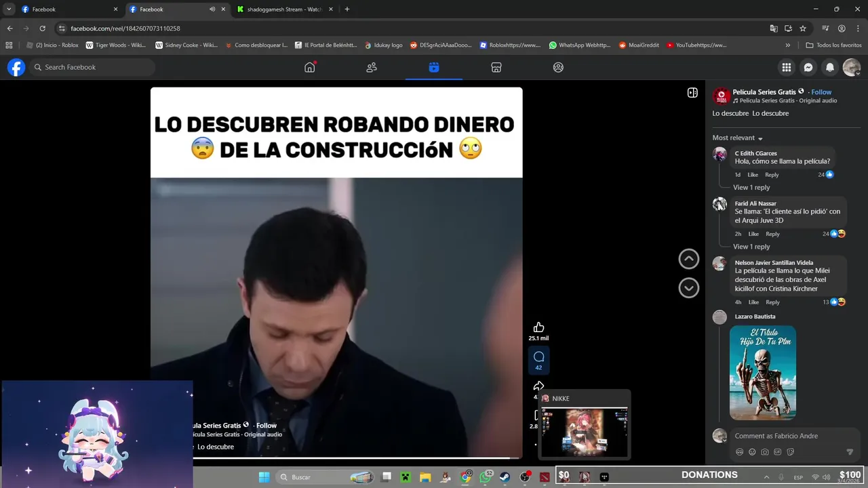Open WhatsApp Web bookmark
Viewport: 868px width, 488px height.
[x=580, y=45]
